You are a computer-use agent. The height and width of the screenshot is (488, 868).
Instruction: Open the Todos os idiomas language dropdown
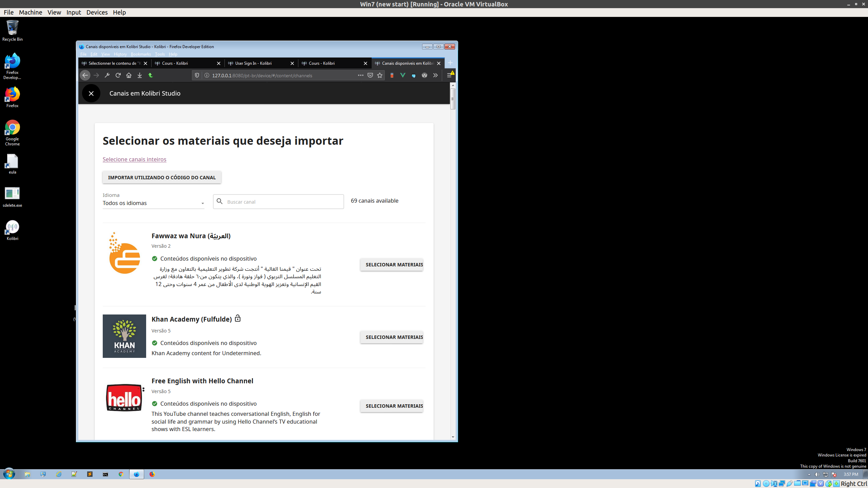pyautogui.click(x=153, y=203)
